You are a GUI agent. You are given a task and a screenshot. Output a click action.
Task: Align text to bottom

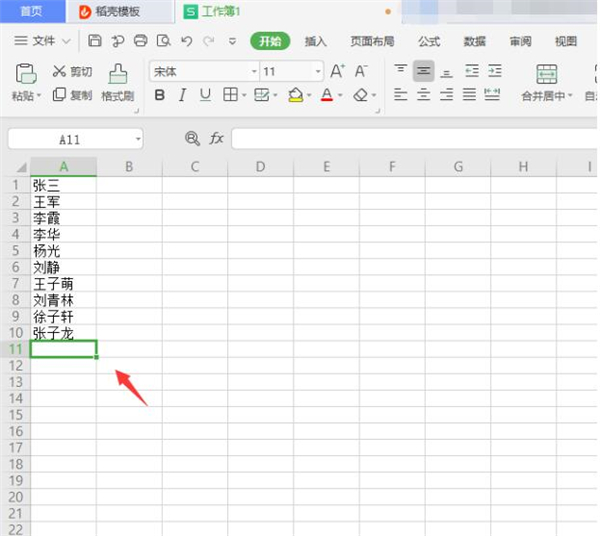pos(446,71)
